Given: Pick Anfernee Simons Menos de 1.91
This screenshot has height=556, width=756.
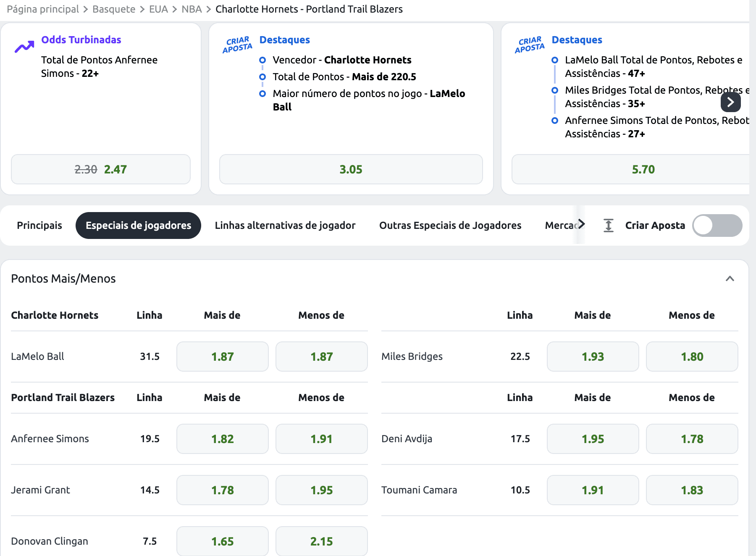Looking at the screenshot, I should (x=322, y=439).
